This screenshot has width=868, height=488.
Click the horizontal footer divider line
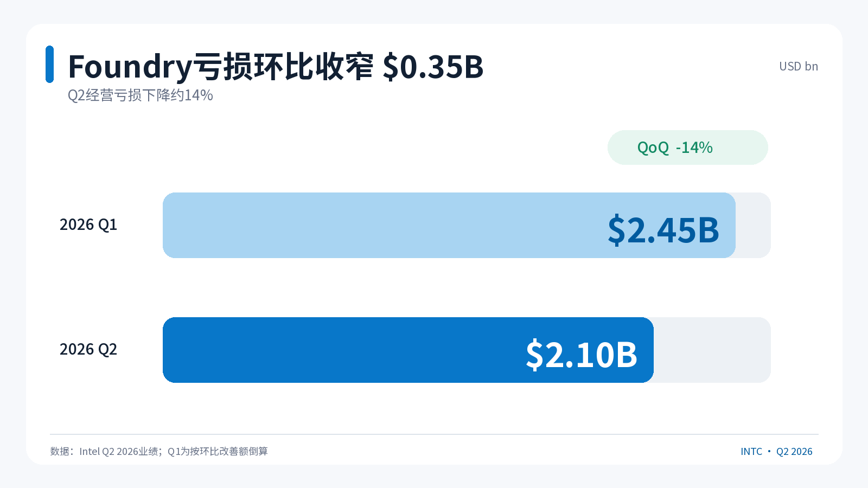434,434
